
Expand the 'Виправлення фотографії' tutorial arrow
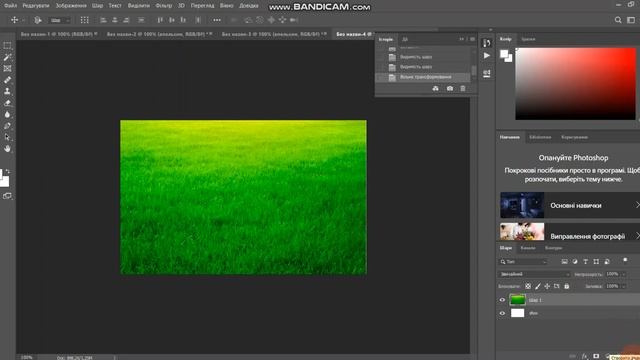[637, 236]
